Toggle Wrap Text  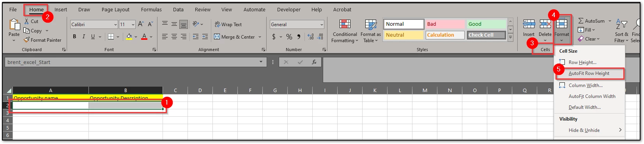pyautogui.click(x=228, y=24)
